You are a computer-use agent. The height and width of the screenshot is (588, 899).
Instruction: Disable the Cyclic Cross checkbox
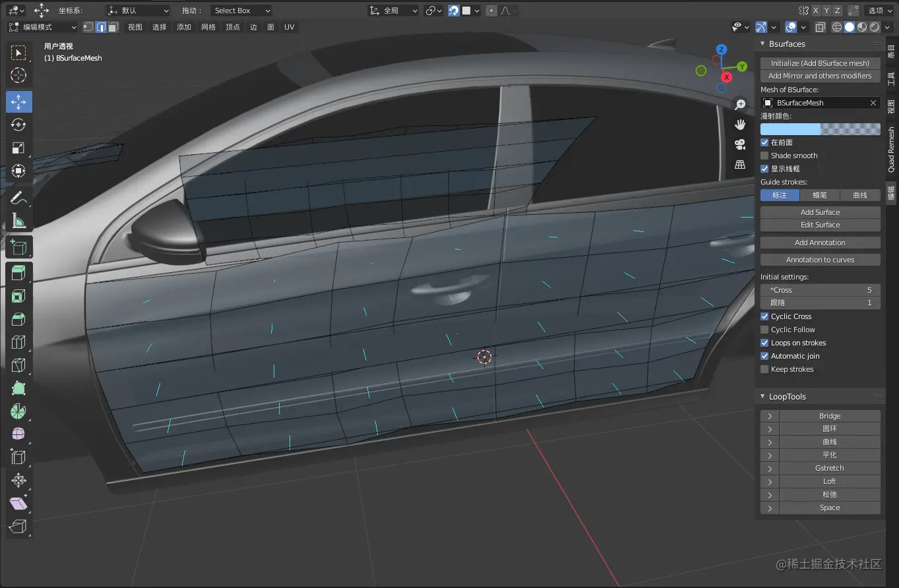764,316
